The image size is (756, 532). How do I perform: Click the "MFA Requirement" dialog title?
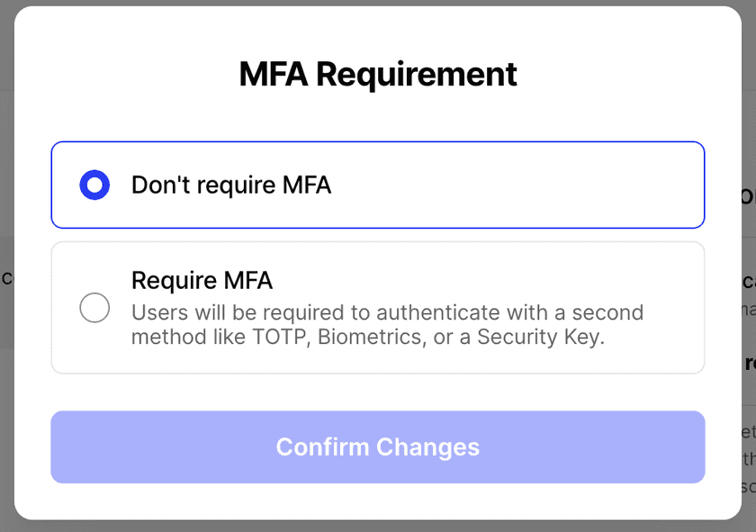[378, 74]
